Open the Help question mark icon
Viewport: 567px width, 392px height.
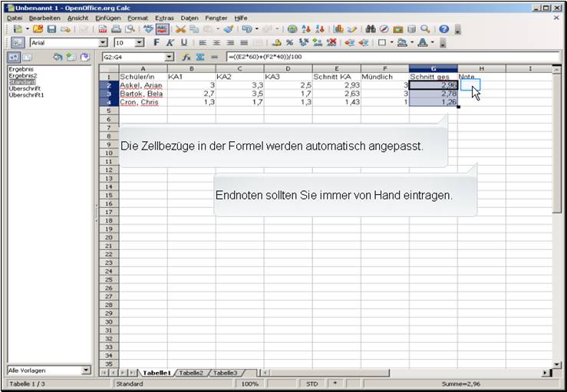pyautogui.click(x=443, y=28)
